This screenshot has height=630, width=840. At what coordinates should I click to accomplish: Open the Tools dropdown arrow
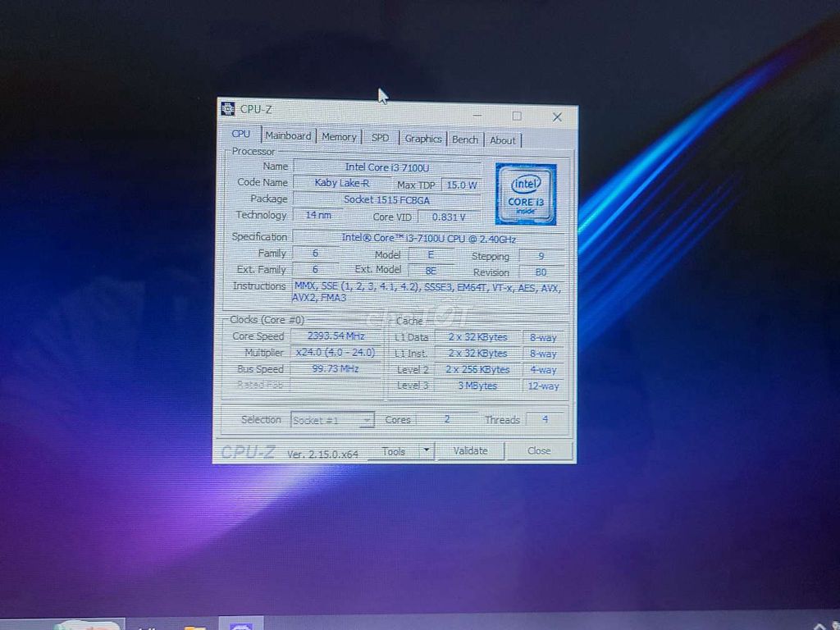[427, 450]
